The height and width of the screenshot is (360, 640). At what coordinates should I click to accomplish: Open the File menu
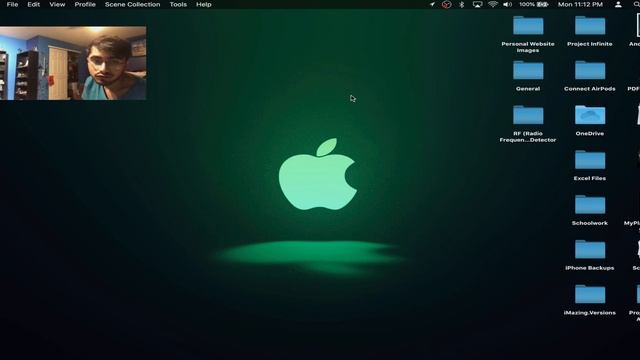12,4
